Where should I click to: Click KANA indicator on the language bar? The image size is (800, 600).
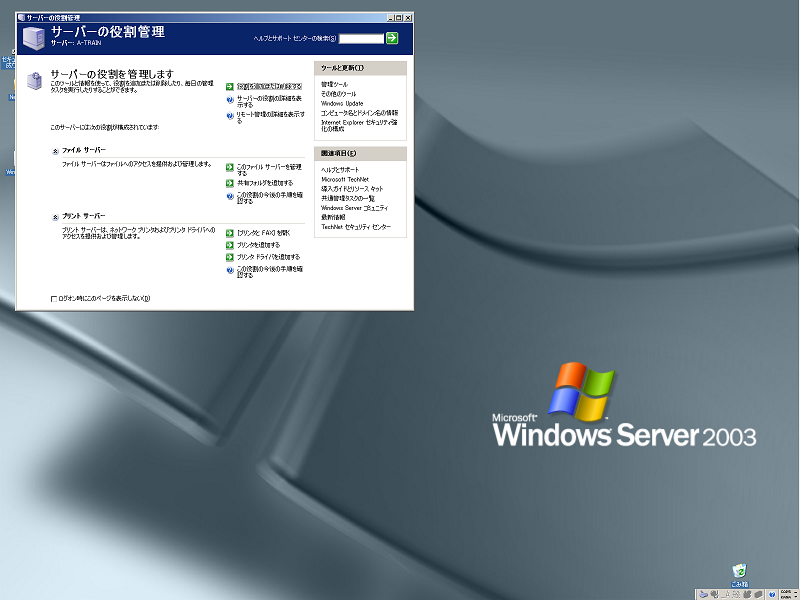click(x=786, y=597)
